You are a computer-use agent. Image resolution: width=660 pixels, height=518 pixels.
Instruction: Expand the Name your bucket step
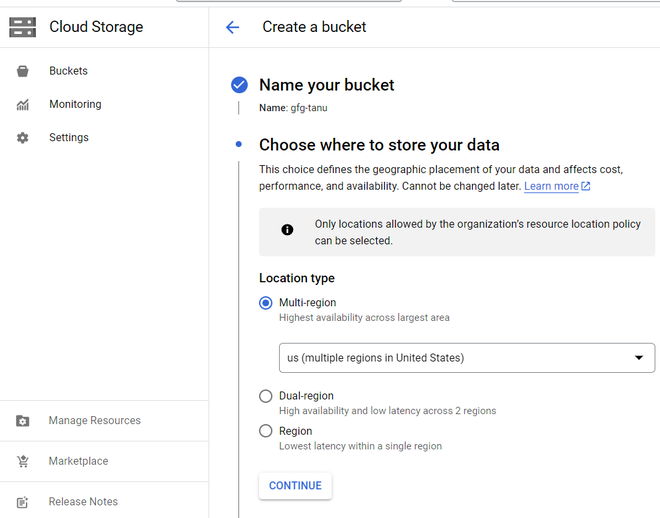pos(326,85)
